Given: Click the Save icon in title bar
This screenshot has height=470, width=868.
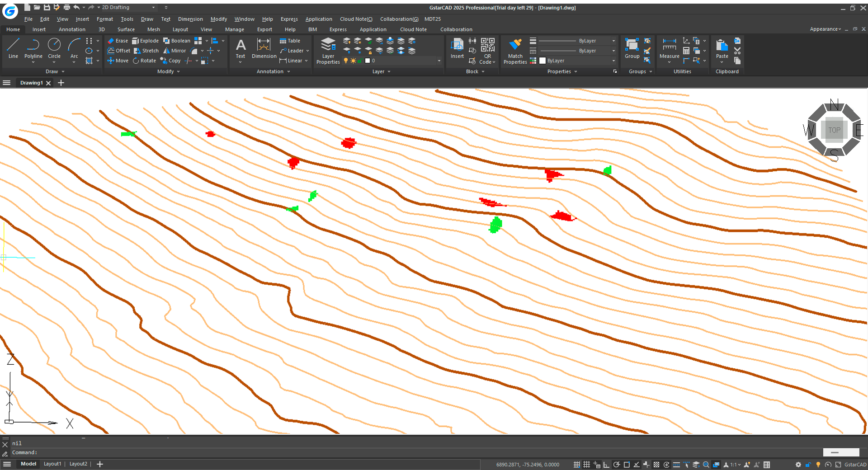Looking at the screenshot, I should pyautogui.click(x=47, y=7).
